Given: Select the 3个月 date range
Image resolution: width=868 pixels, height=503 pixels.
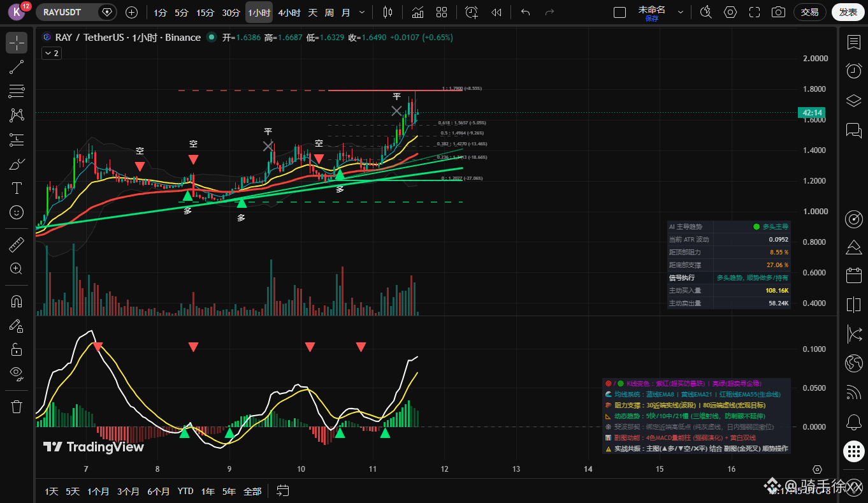Looking at the screenshot, I should (x=128, y=491).
